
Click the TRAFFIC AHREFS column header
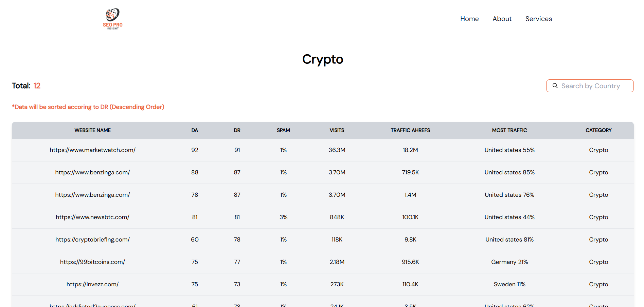pyautogui.click(x=410, y=130)
